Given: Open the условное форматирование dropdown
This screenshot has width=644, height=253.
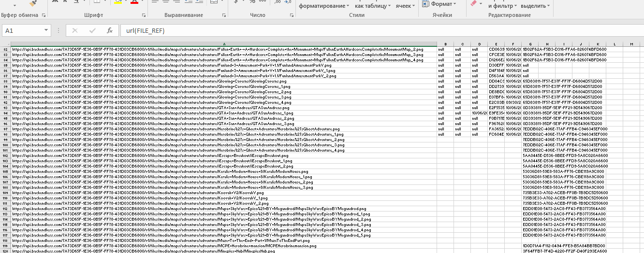Looking at the screenshot, I should pos(324,6).
